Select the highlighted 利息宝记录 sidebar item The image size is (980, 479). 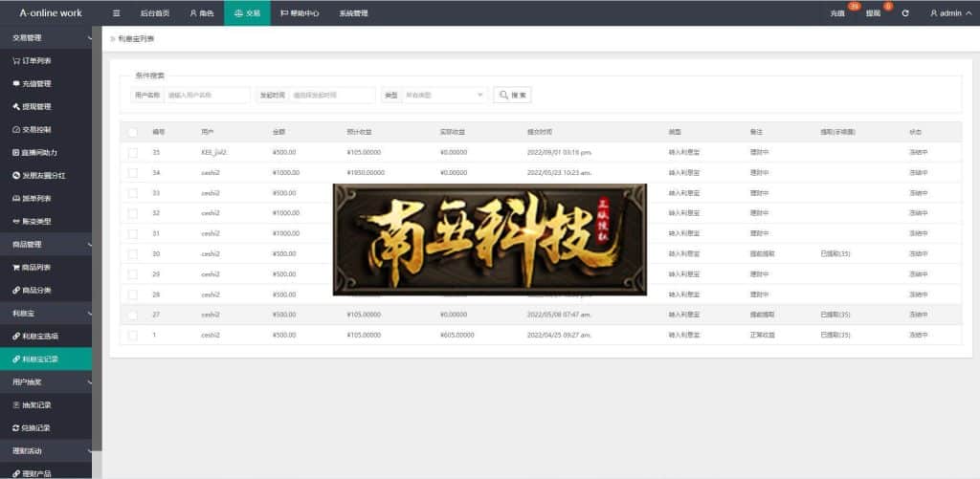[x=46, y=359]
